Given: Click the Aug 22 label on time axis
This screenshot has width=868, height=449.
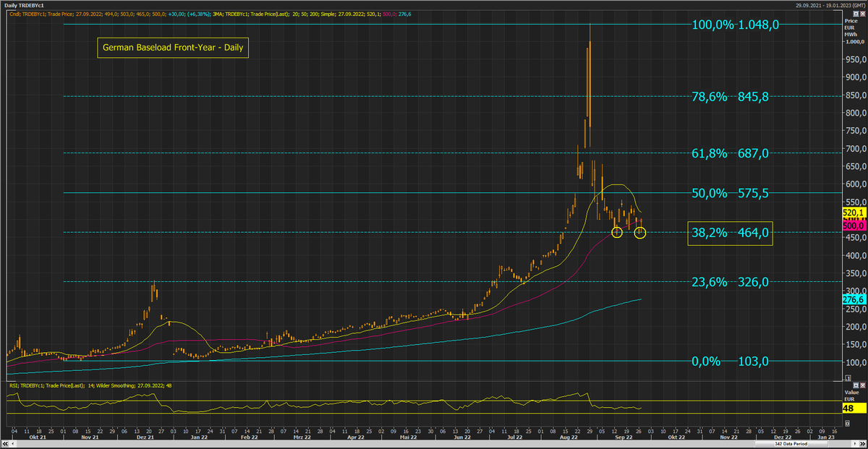Looking at the screenshot, I should pos(569,437).
